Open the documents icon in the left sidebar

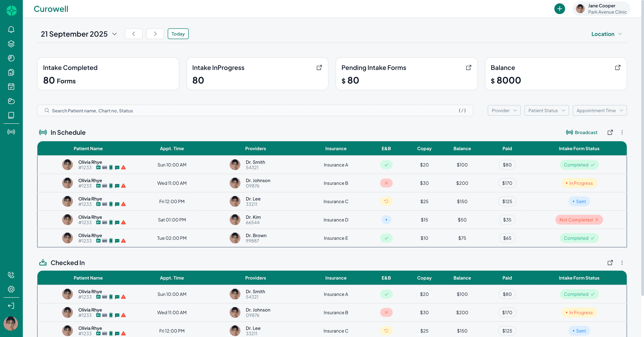(11, 72)
